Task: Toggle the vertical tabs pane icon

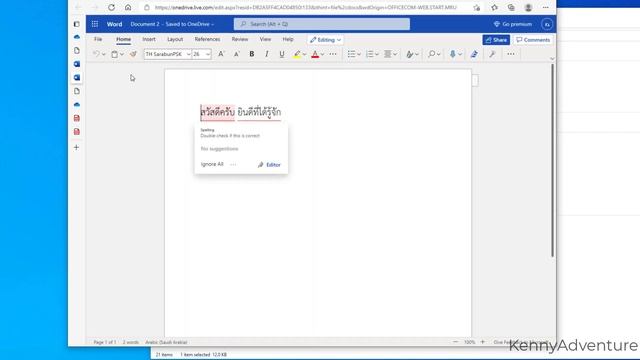Action: pos(76,24)
